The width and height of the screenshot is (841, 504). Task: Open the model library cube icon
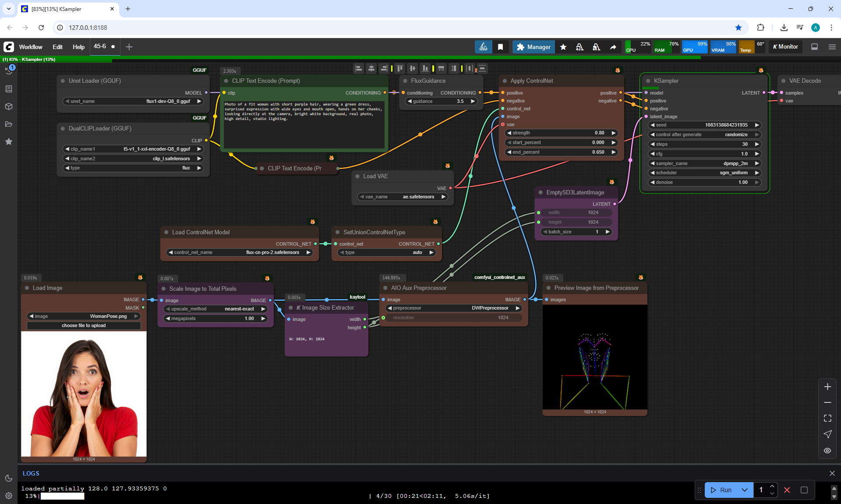click(x=9, y=106)
